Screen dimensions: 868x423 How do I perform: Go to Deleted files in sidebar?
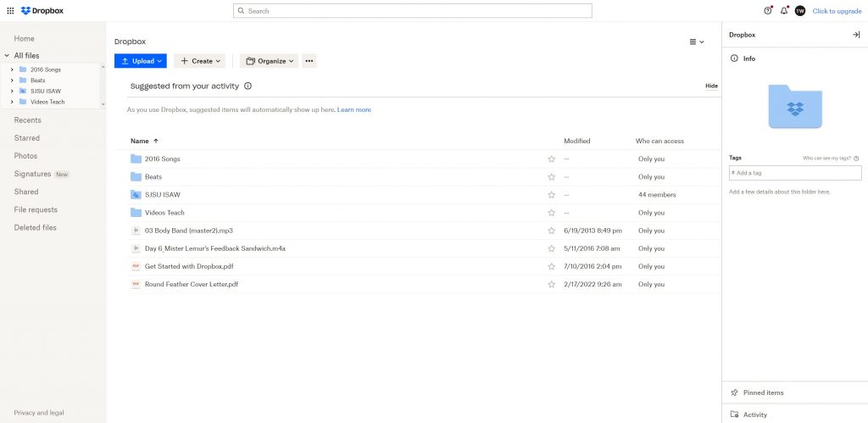[35, 228]
